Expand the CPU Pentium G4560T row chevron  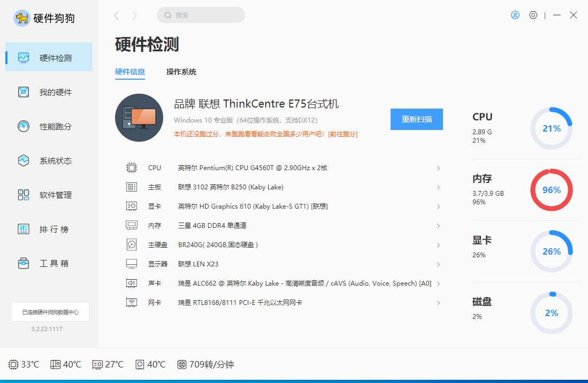point(438,168)
